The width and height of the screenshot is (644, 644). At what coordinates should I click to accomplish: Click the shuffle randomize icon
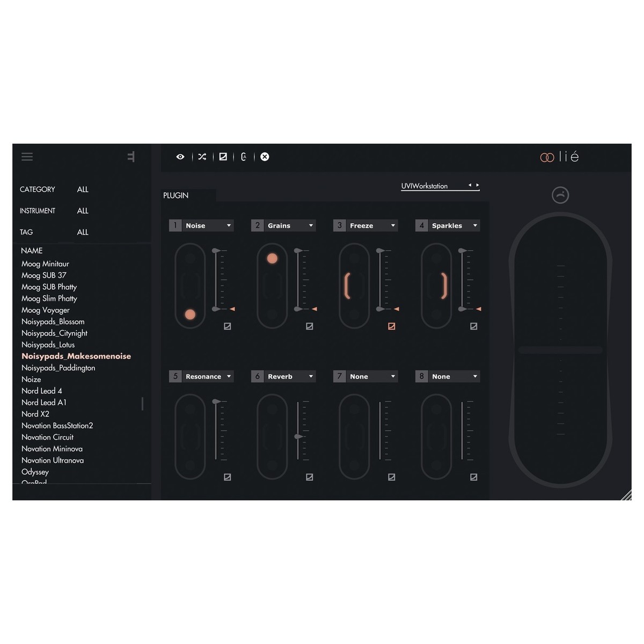(202, 157)
